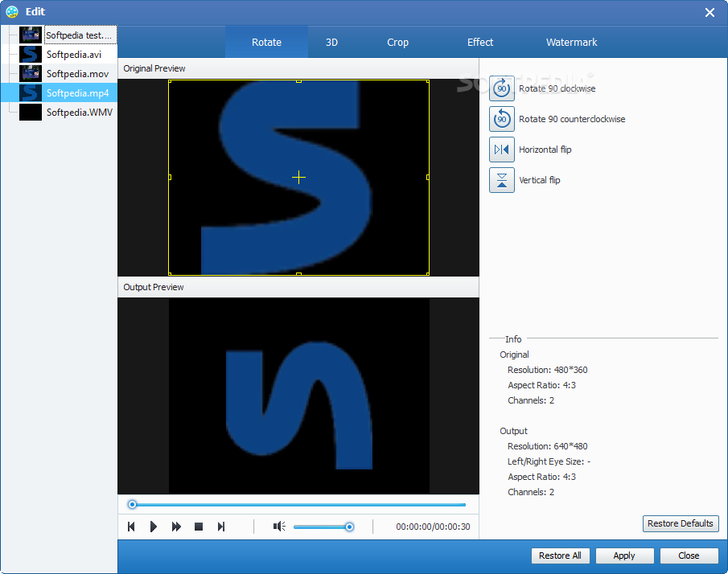Apply the Horizontal flip icon
The image size is (728, 574).
point(501,150)
